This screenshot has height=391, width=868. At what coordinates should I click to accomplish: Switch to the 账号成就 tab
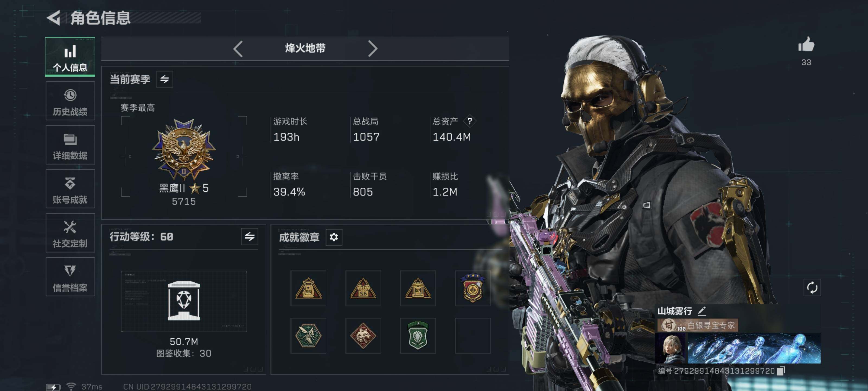pos(70,189)
